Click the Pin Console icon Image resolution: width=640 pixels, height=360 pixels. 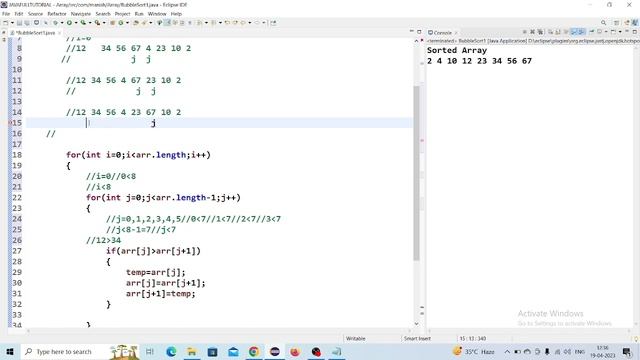pos(591,31)
